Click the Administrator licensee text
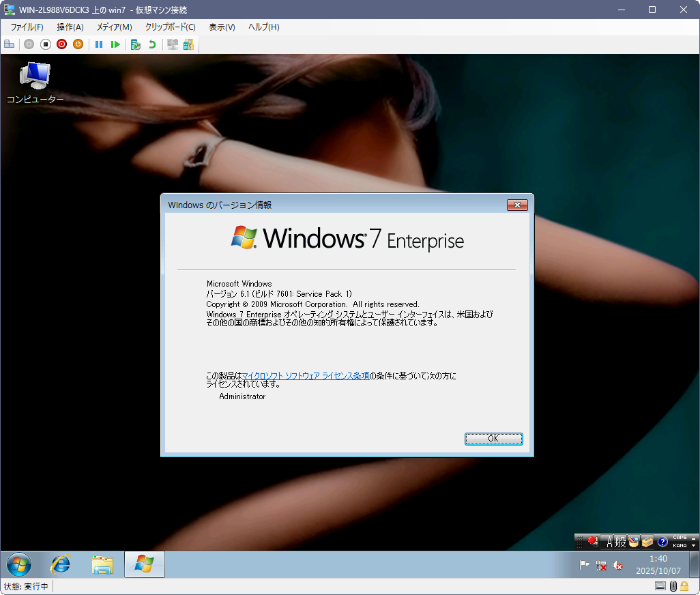The image size is (700, 595). click(242, 396)
